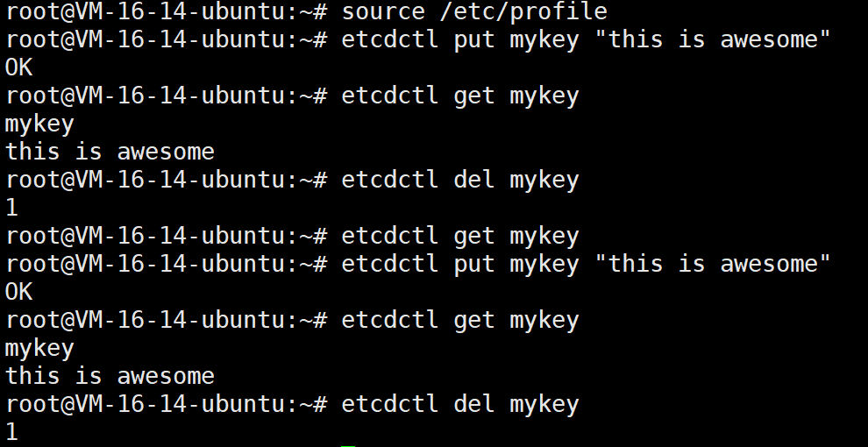Click the last 'this is awesome' output line
The image size is (868, 447).
point(110,376)
